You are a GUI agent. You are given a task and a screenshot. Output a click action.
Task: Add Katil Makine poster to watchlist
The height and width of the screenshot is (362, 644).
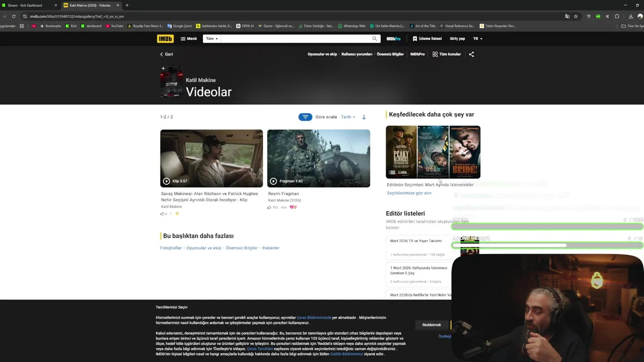163,68
